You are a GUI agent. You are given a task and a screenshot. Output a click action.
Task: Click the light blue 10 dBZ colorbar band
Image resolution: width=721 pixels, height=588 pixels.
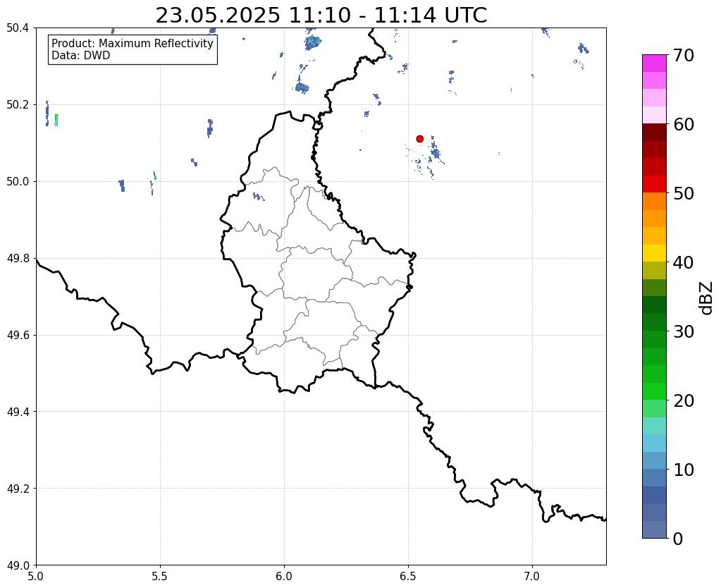click(x=654, y=460)
